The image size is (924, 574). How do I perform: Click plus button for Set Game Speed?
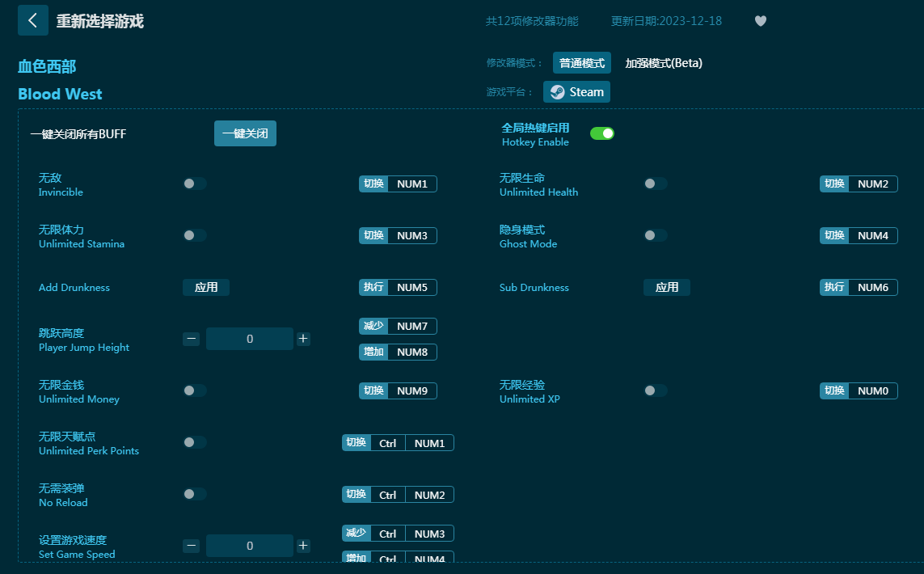303,546
